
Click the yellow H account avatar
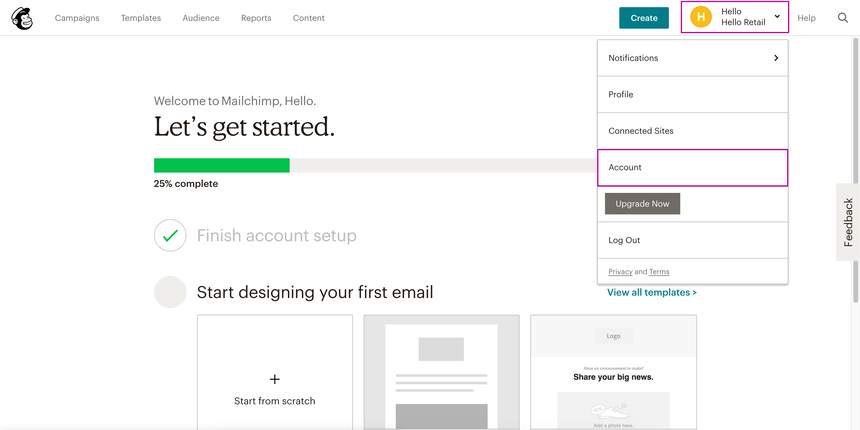[x=701, y=17]
